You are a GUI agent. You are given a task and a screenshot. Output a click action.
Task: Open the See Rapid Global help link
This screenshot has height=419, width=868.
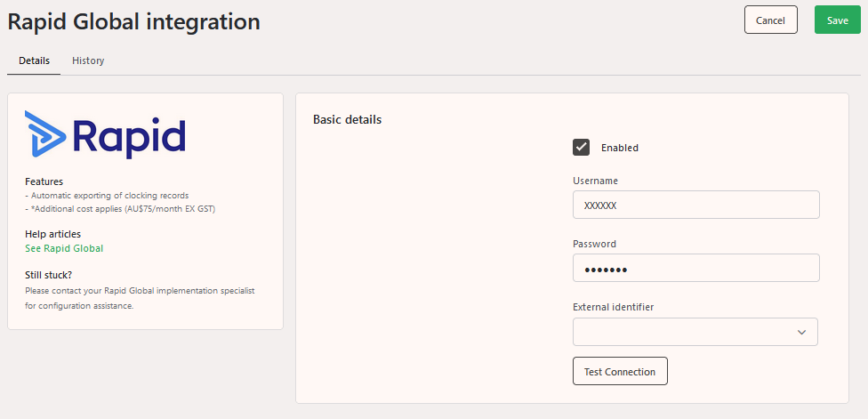[x=64, y=248]
